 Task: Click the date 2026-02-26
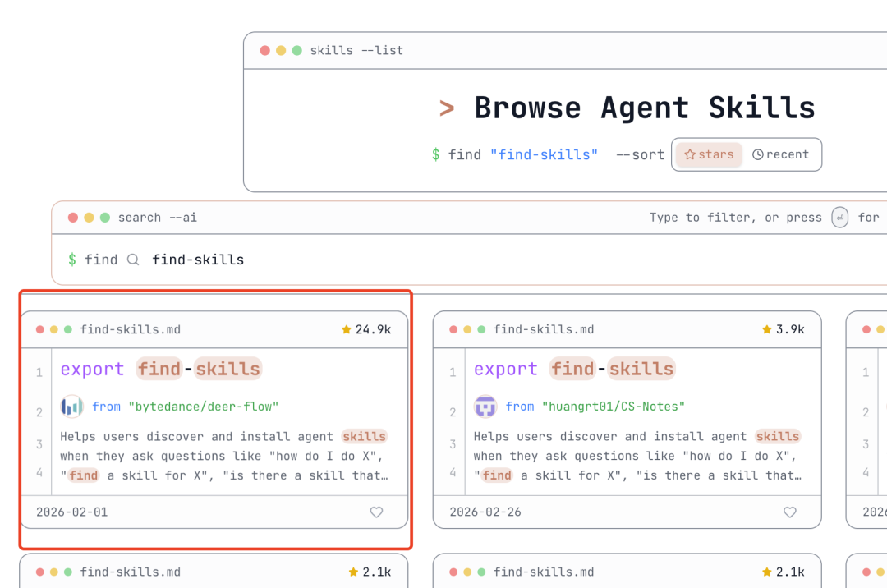coord(485,512)
